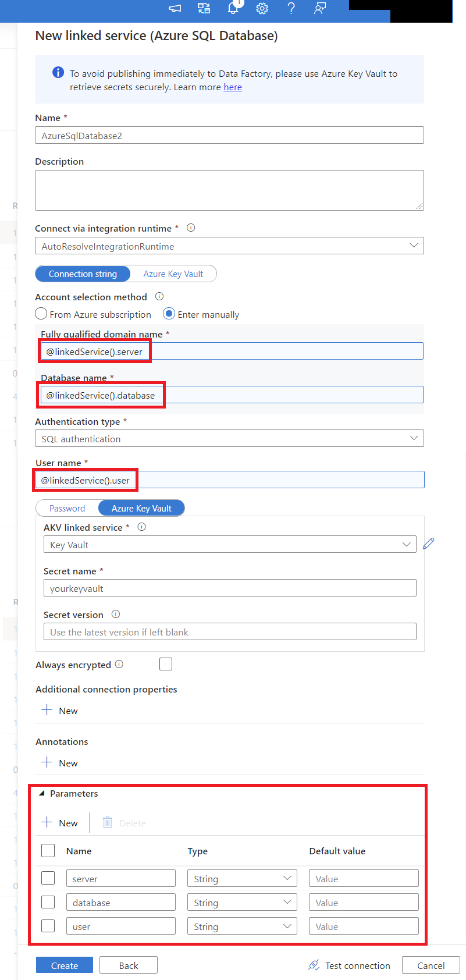Open the settings gear icon
Viewport: 466px width, 980px height.
pos(262,8)
